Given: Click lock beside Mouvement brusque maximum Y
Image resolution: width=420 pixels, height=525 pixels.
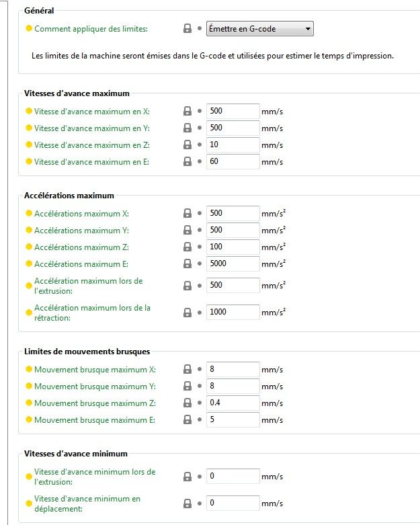Looking at the screenshot, I should click(x=188, y=387).
